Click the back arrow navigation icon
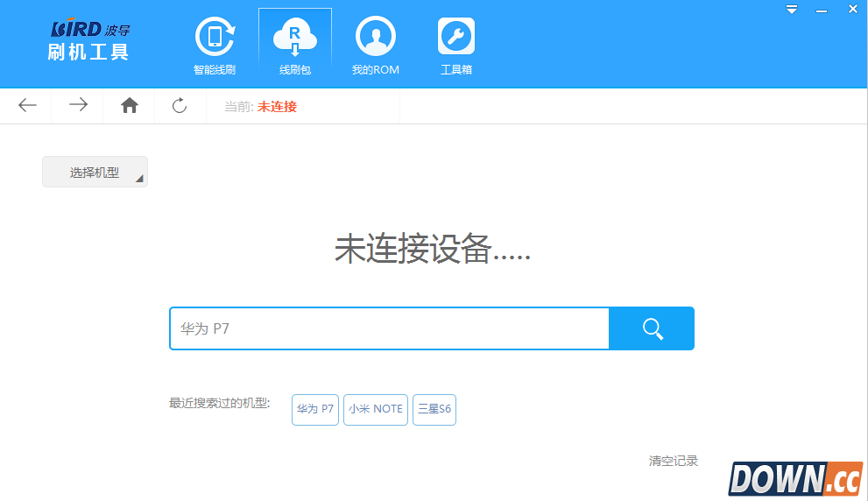This screenshot has height=501, width=868. click(27, 106)
